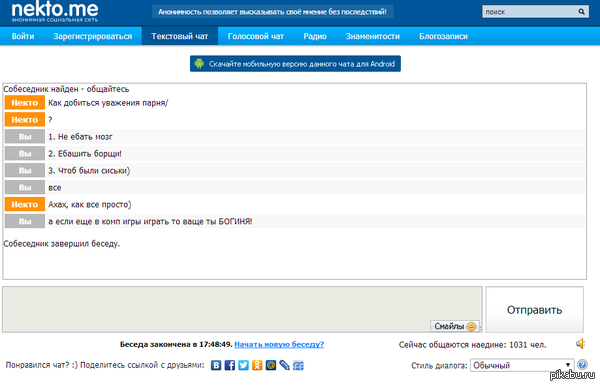Click the Отправить send button

(x=535, y=309)
